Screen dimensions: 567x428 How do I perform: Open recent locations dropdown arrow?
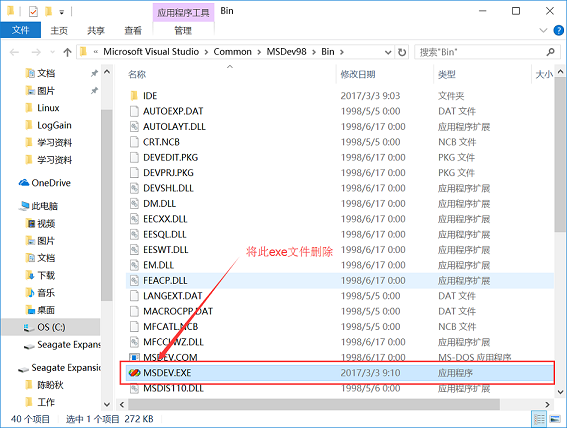point(52,52)
